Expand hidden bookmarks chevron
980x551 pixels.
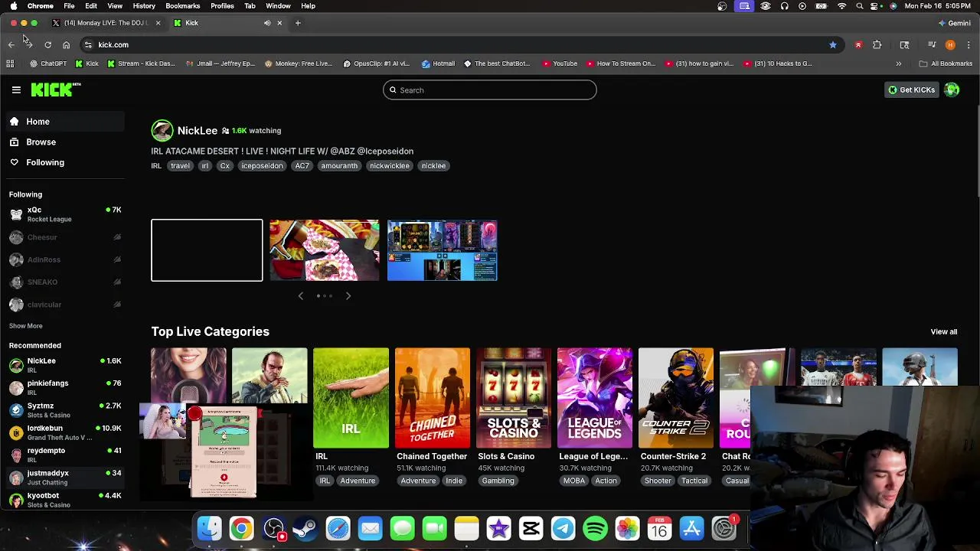click(x=898, y=64)
